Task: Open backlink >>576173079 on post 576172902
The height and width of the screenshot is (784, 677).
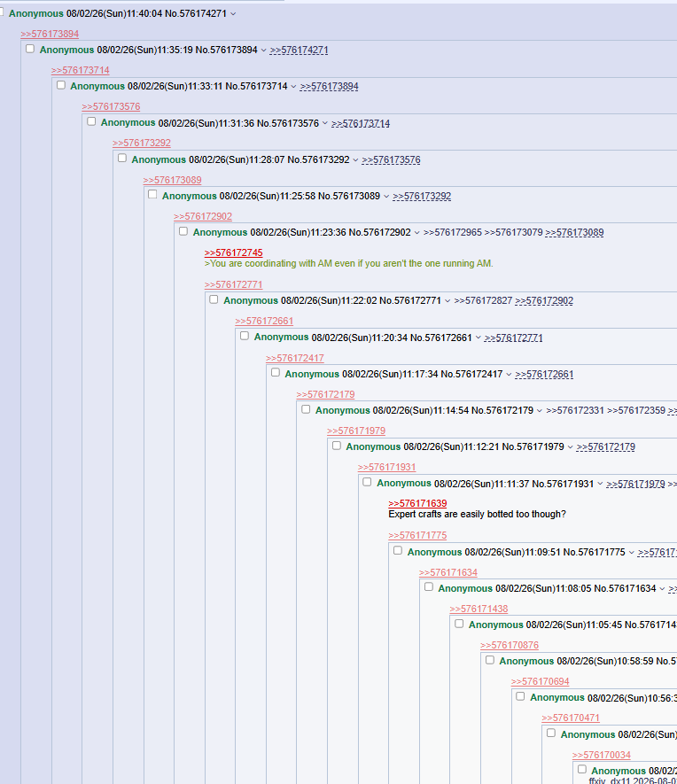Action: [x=513, y=232]
